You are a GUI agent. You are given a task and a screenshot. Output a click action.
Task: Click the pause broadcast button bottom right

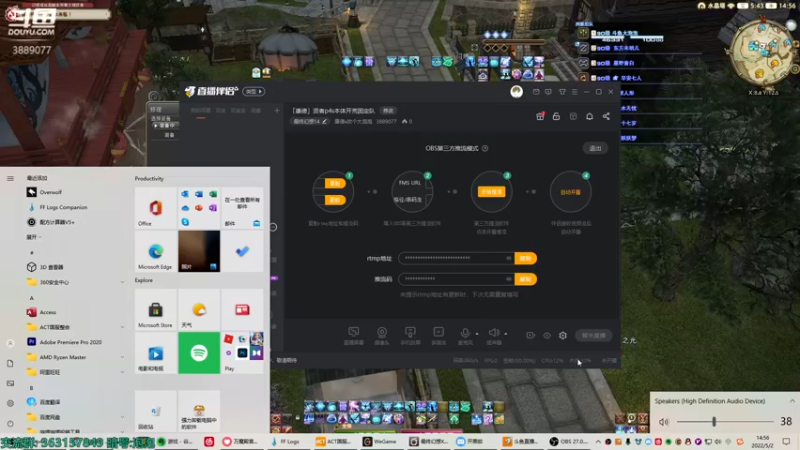pyautogui.click(x=593, y=335)
